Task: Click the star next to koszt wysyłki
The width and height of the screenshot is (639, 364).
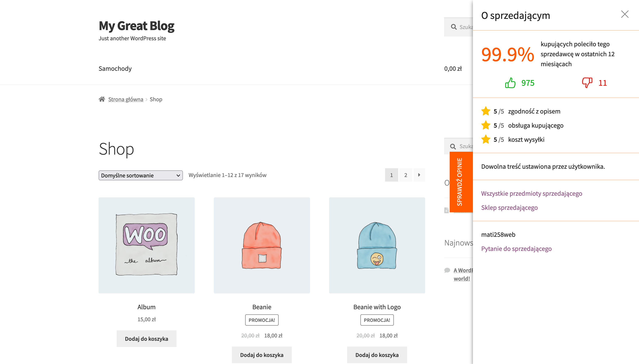Action: (485, 139)
